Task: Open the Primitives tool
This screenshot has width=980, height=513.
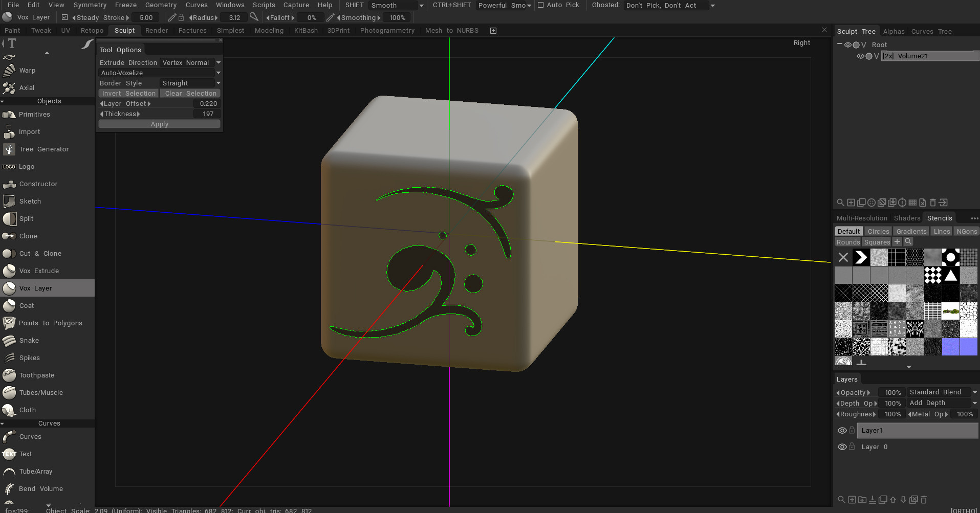Action: [34, 115]
